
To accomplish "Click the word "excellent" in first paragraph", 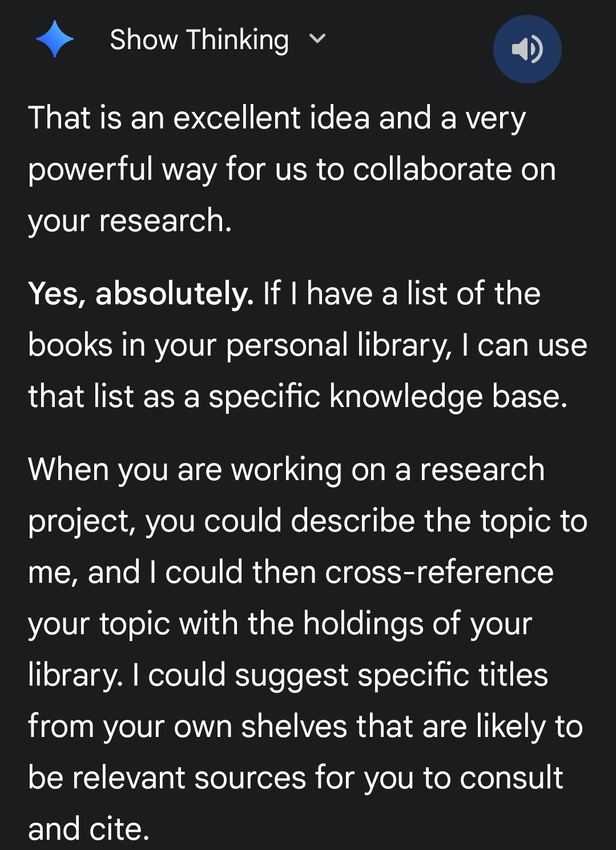I will click(236, 118).
